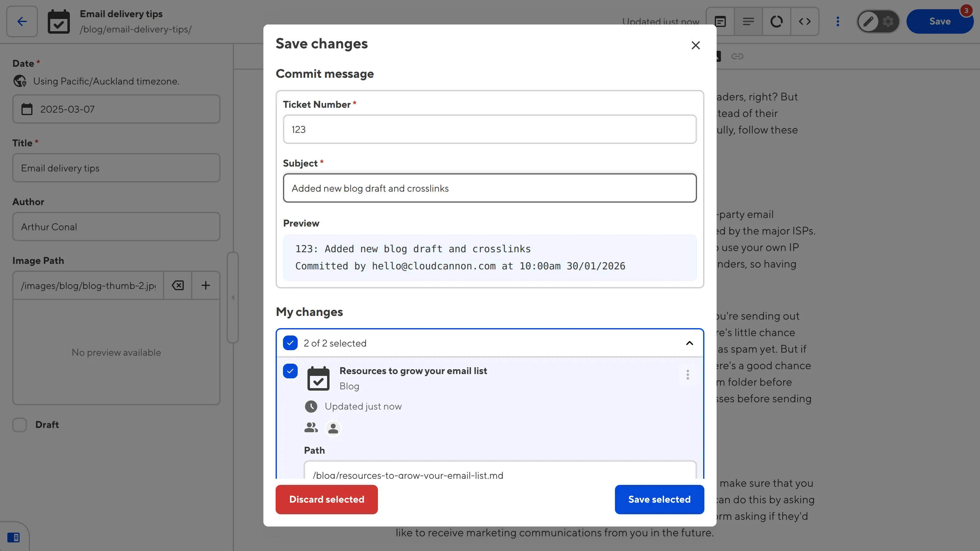Image resolution: width=980 pixels, height=551 pixels.
Task: Collapse the My changes selection list
Action: click(689, 343)
